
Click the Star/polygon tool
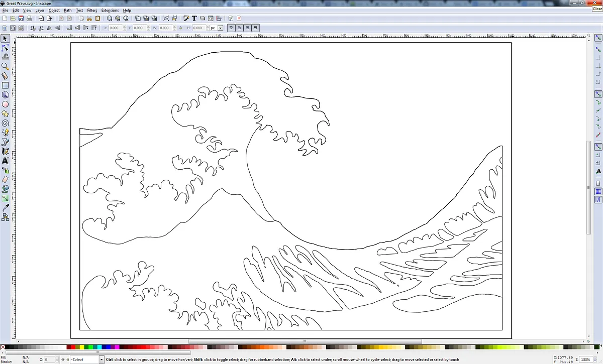point(6,114)
